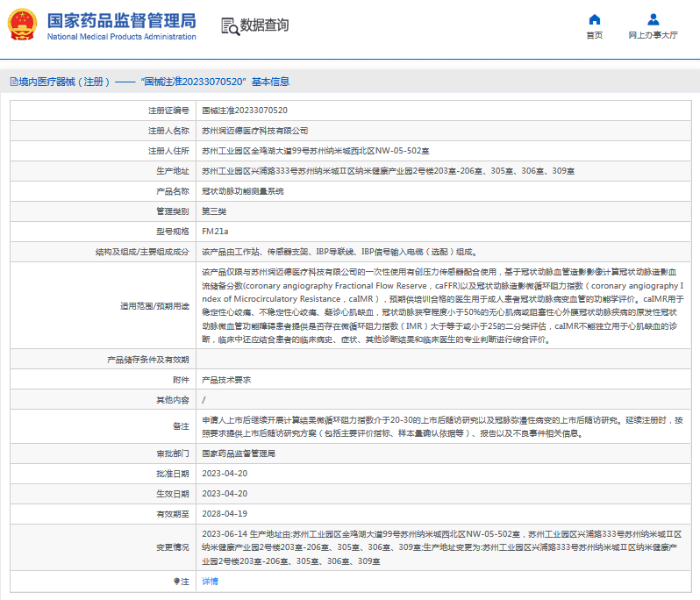
Task: Click product name 冠状动脉功能测量系统
Action: (243, 191)
